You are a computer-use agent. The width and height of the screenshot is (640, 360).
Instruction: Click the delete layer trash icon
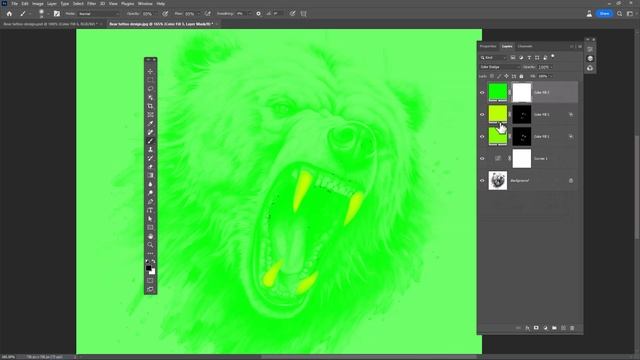572,328
